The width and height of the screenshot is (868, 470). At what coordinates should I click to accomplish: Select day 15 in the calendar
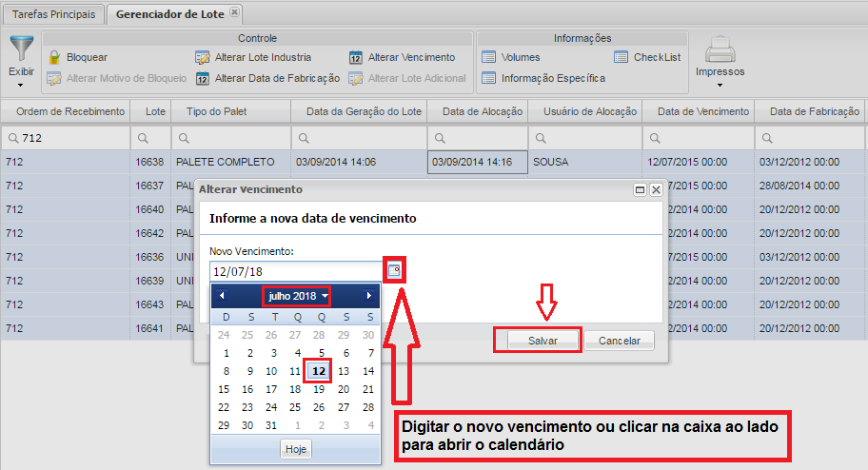pos(224,389)
